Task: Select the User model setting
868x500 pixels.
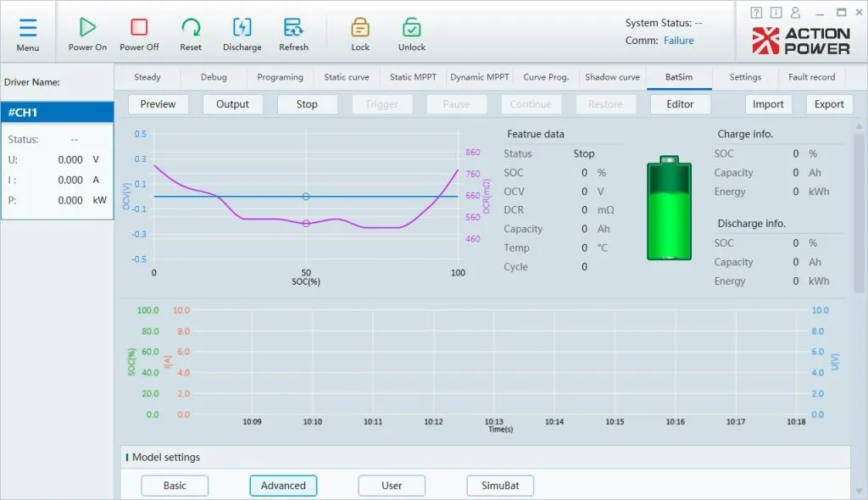Action: coord(392,486)
